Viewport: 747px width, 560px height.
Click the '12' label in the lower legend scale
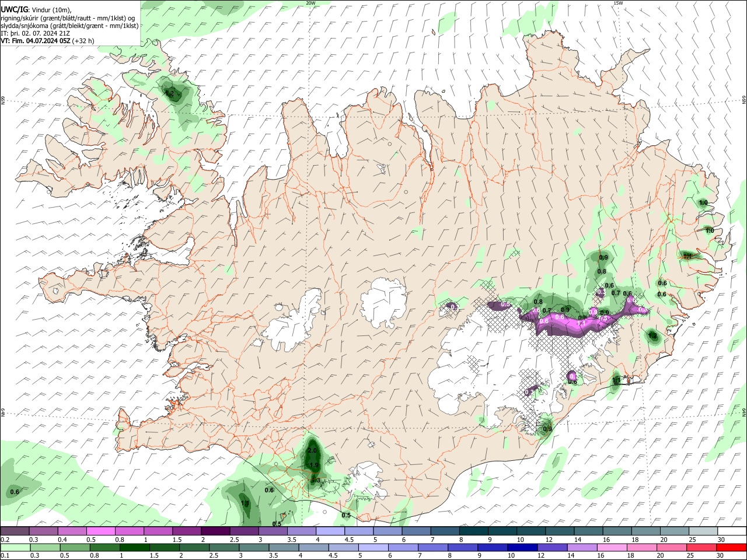[542, 555]
